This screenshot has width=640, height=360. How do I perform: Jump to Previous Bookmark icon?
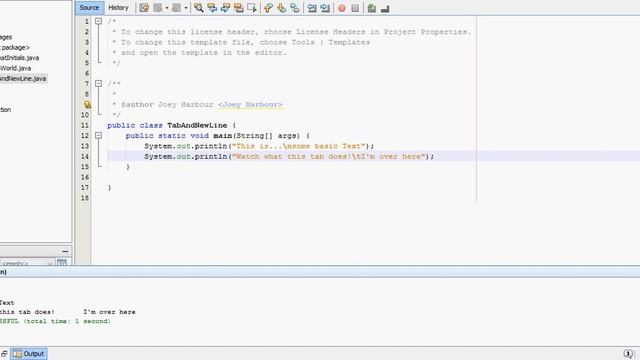[x=268, y=8]
